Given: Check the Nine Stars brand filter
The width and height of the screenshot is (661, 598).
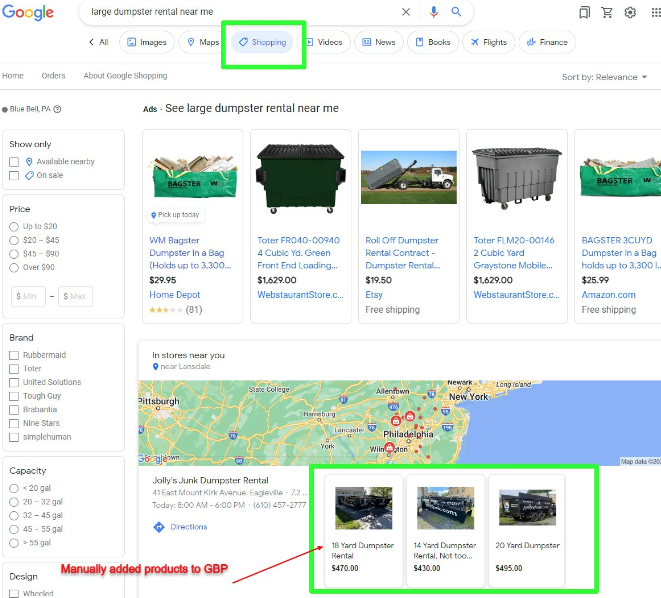Looking at the screenshot, I should (x=14, y=423).
